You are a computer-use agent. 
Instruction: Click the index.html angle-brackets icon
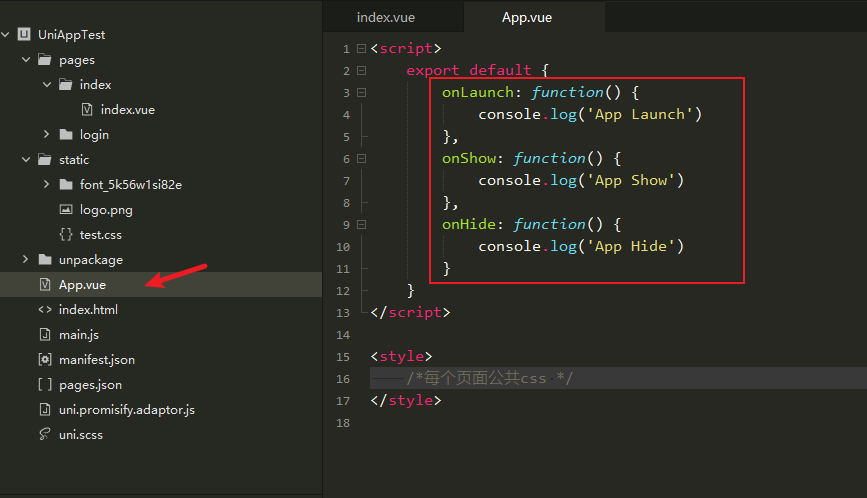[45, 310]
